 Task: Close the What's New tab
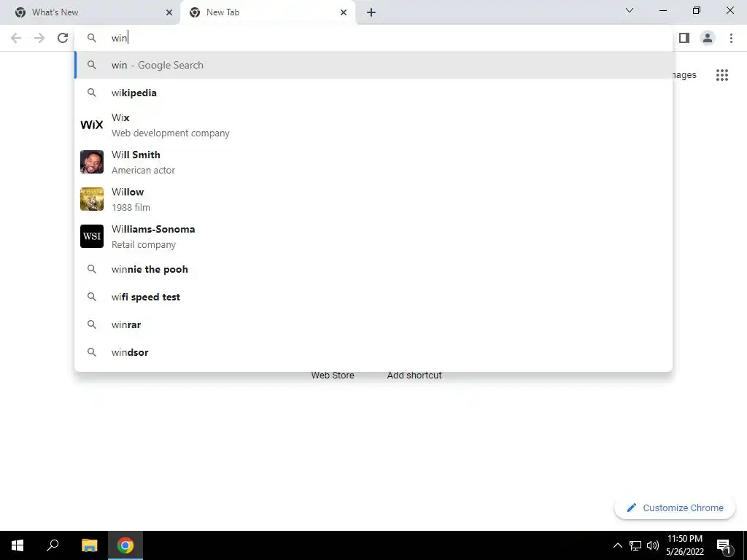pyautogui.click(x=169, y=12)
